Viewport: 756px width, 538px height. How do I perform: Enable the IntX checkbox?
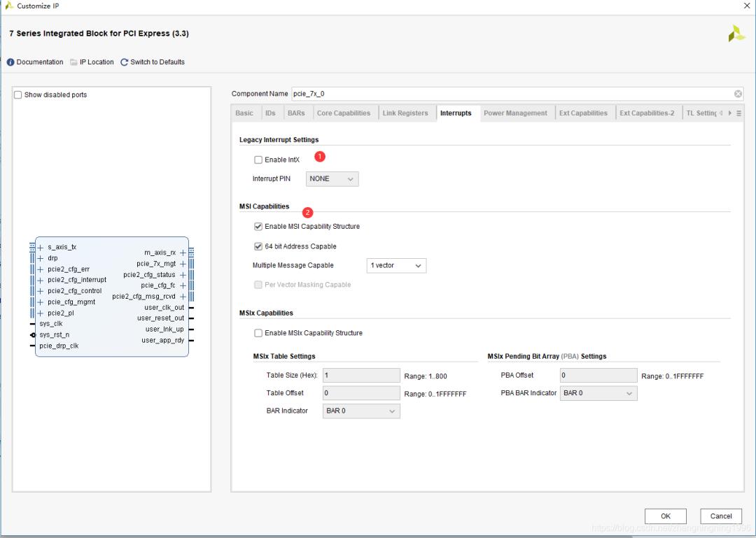pos(258,160)
